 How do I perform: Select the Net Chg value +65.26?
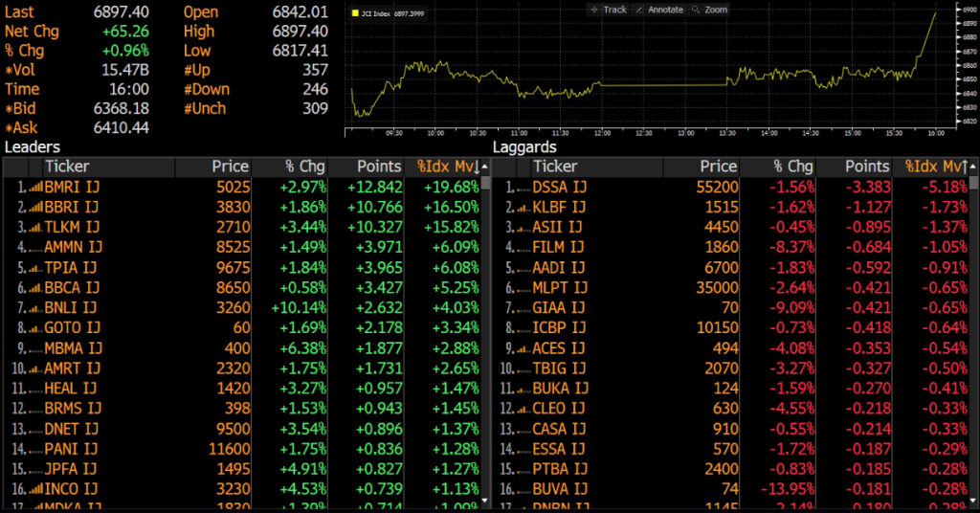point(125,32)
